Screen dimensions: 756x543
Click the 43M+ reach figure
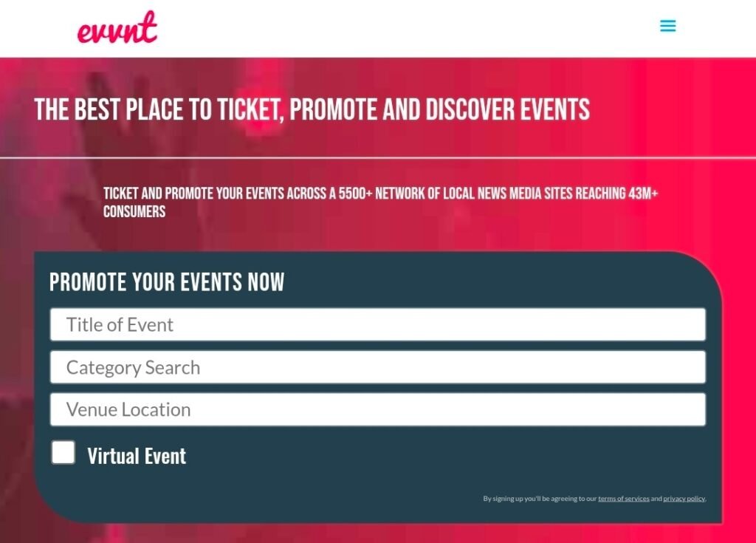(643, 194)
